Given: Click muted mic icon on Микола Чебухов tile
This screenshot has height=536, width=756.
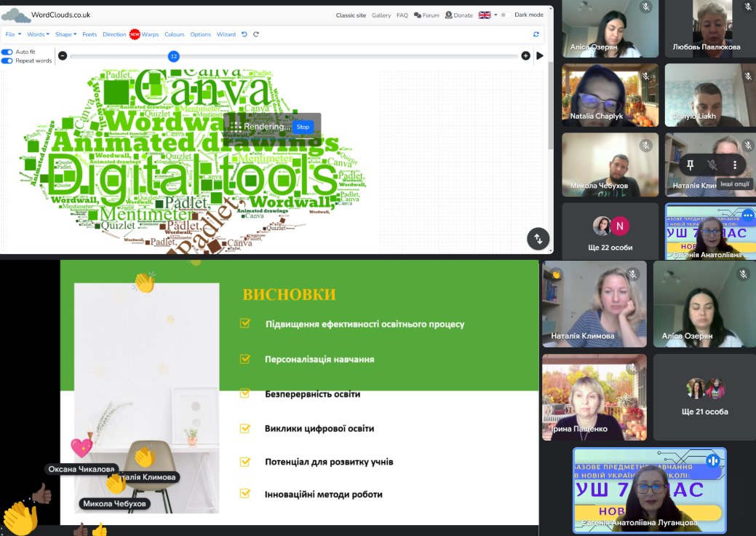Looking at the screenshot, I should point(646,145).
